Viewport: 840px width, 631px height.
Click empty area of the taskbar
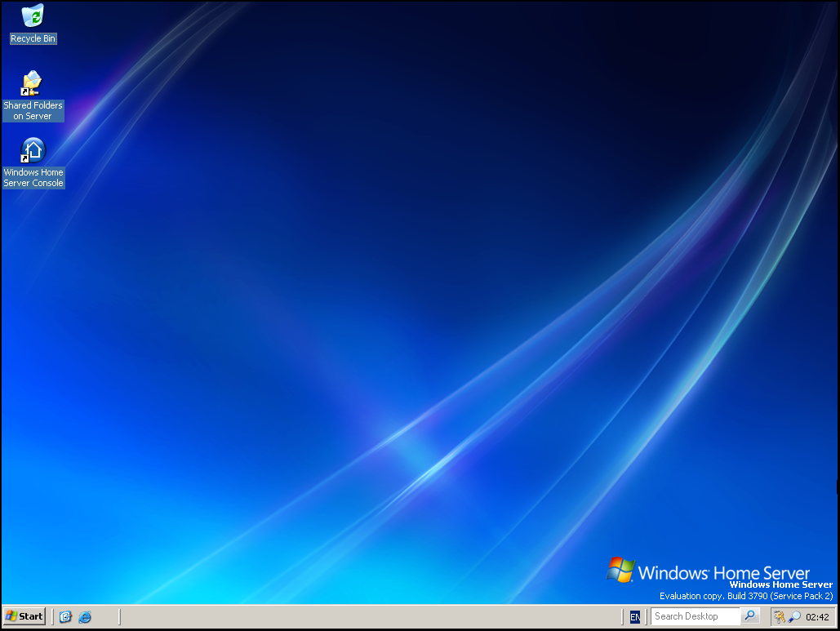click(367, 617)
